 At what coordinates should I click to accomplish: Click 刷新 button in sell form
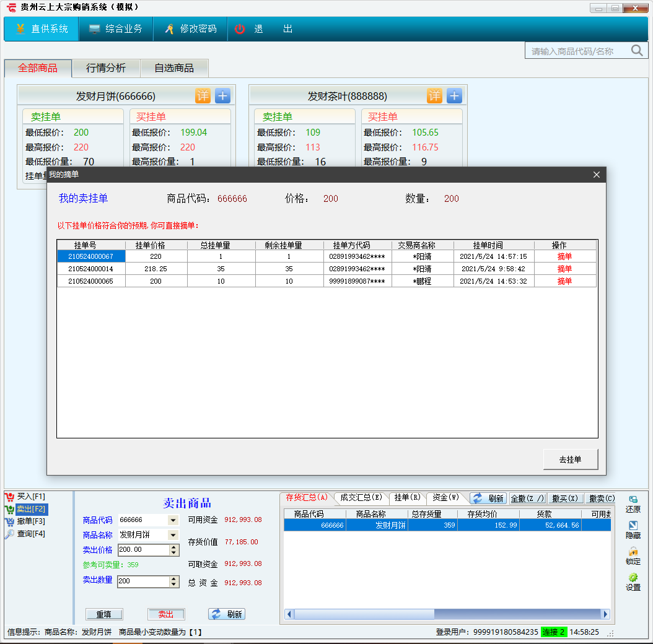(x=227, y=614)
